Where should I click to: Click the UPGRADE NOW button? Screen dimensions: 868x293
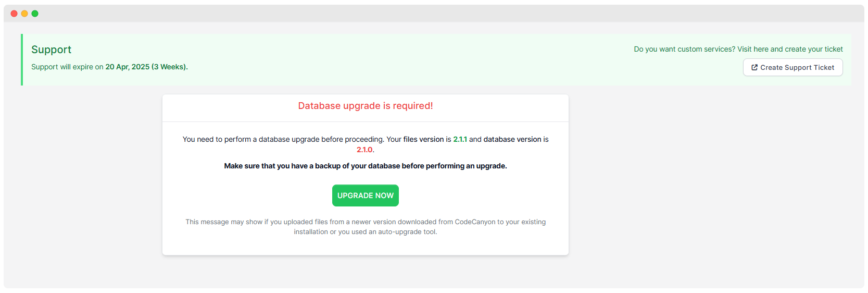365,196
